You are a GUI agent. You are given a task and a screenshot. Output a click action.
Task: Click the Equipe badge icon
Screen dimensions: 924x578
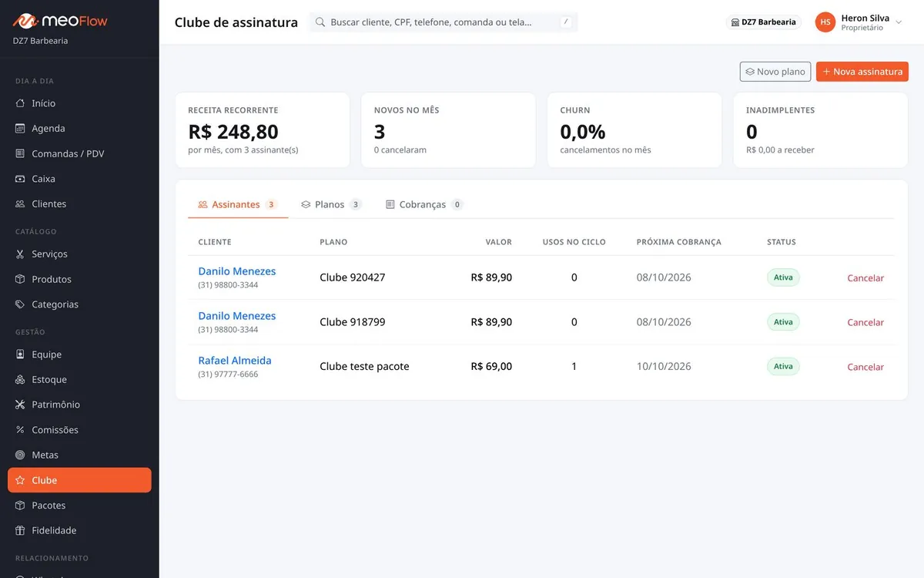[20, 355]
